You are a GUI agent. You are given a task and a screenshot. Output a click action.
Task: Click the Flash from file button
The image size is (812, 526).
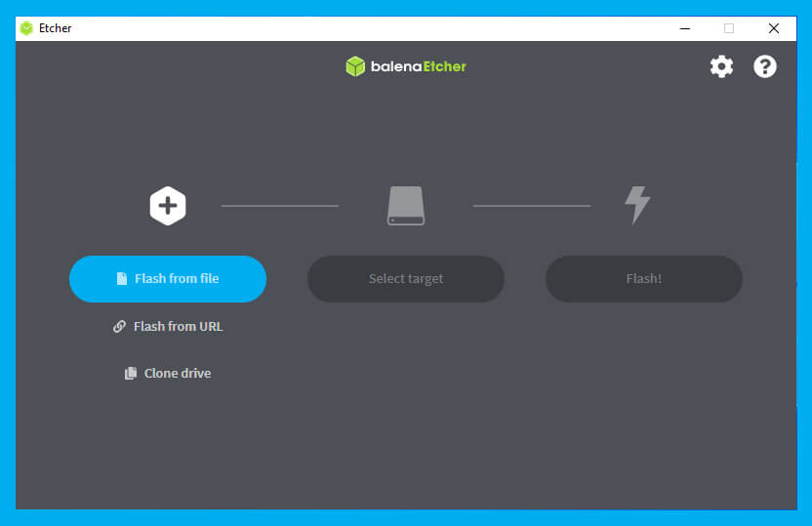coord(168,278)
